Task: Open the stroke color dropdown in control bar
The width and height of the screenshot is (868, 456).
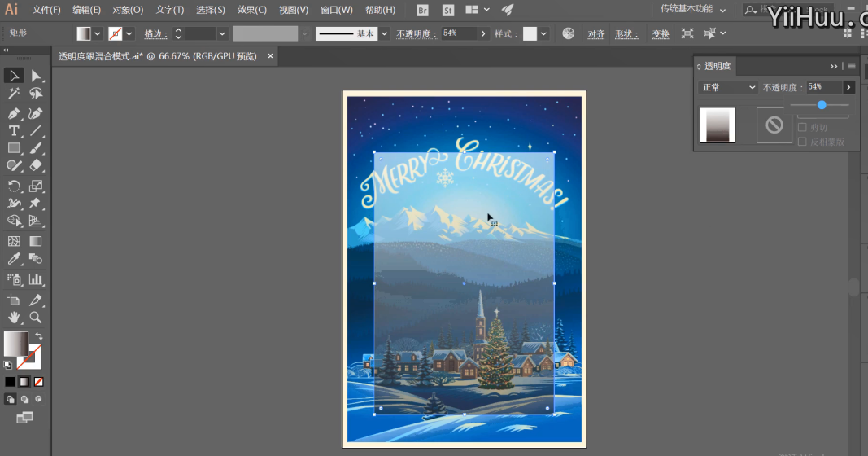Action: tap(129, 34)
